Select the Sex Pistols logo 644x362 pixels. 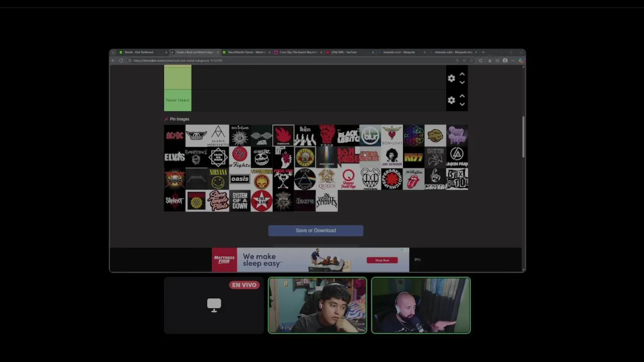coord(457,179)
